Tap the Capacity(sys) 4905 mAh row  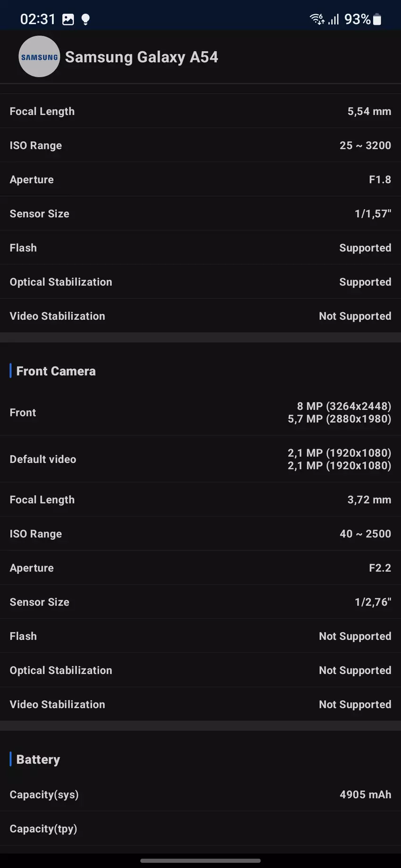[200, 794]
